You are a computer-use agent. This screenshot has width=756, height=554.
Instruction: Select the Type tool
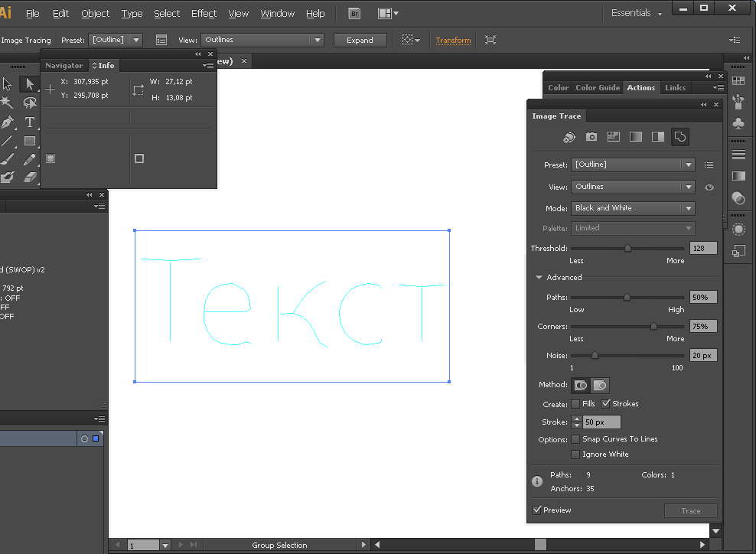pos(30,122)
